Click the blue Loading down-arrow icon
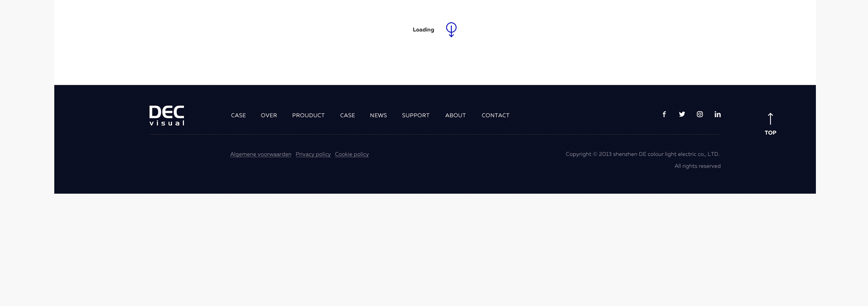Image resolution: width=868 pixels, height=306 pixels. click(x=451, y=29)
